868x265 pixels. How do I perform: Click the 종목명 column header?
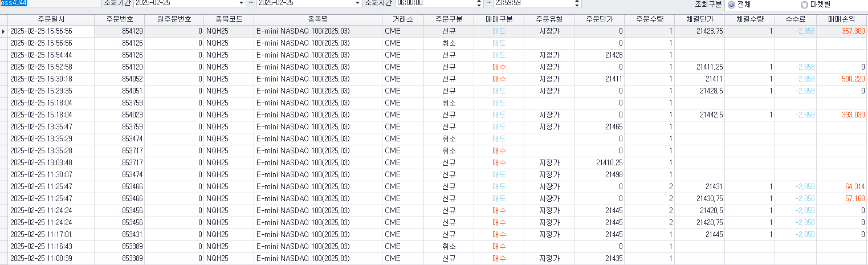tap(317, 19)
